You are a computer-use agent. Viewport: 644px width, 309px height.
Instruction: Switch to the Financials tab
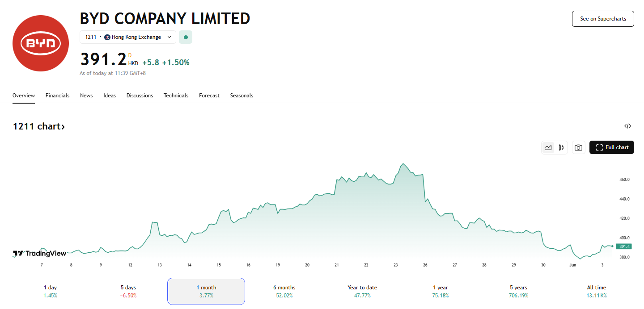[x=57, y=96]
